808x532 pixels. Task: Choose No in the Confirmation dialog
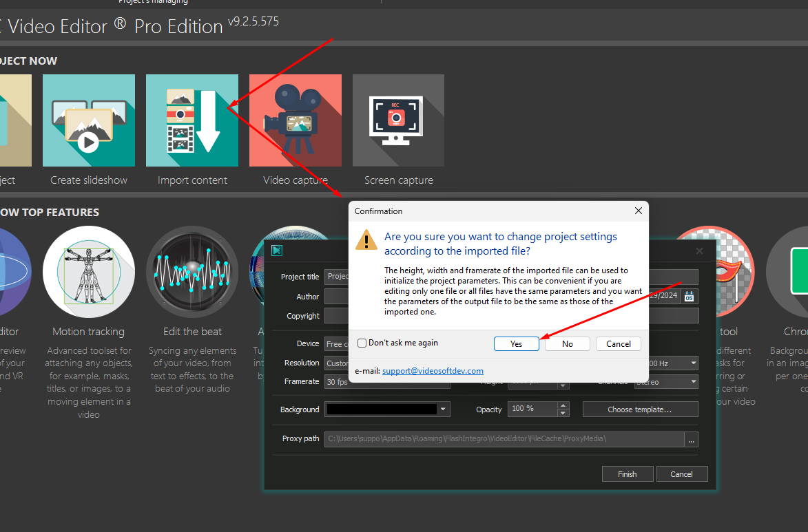pyautogui.click(x=568, y=344)
